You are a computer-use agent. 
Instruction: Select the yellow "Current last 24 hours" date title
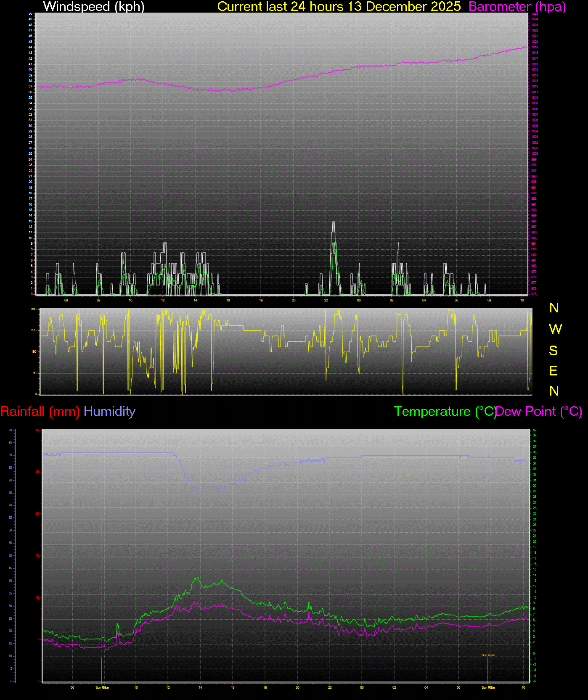pos(339,7)
